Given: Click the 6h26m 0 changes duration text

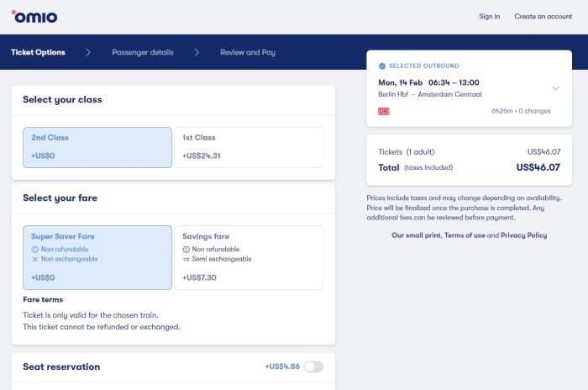Looking at the screenshot, I should pyautogui.click(x=521, y=111).
